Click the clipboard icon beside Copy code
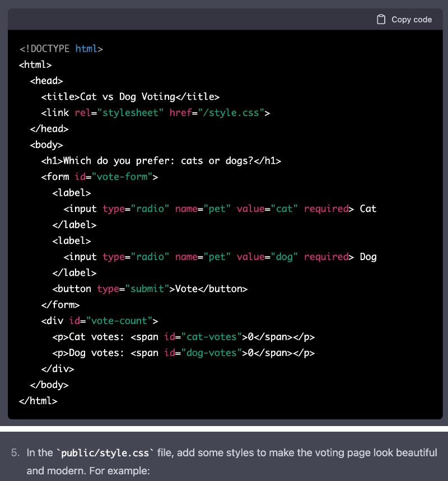The image size is (448, 481). pos(381,18)
